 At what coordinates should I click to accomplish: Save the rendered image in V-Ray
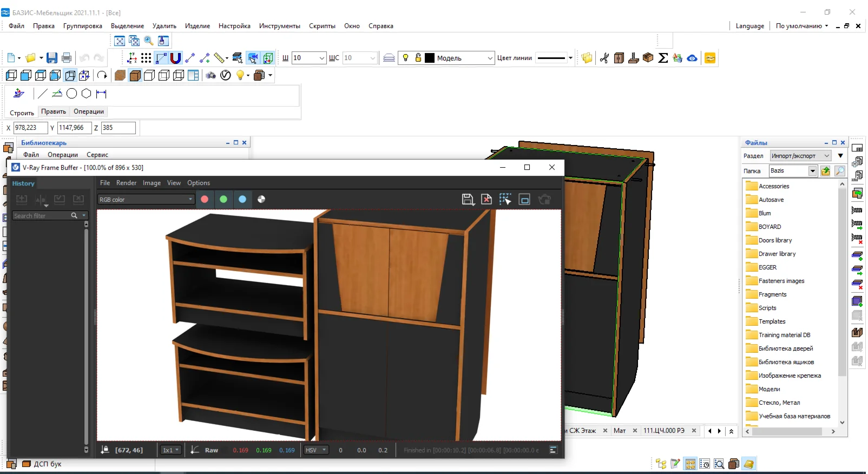tap(468, 199)
